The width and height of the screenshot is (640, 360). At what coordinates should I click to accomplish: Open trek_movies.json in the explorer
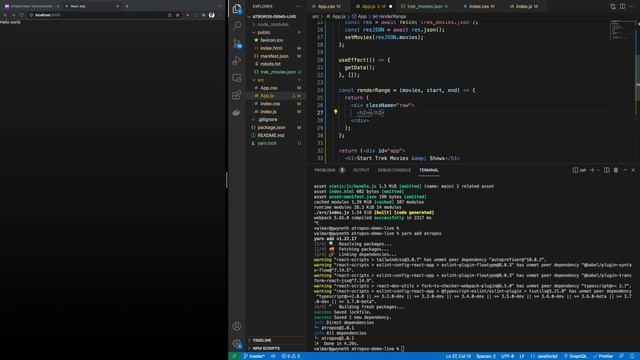tap(278, 72)
